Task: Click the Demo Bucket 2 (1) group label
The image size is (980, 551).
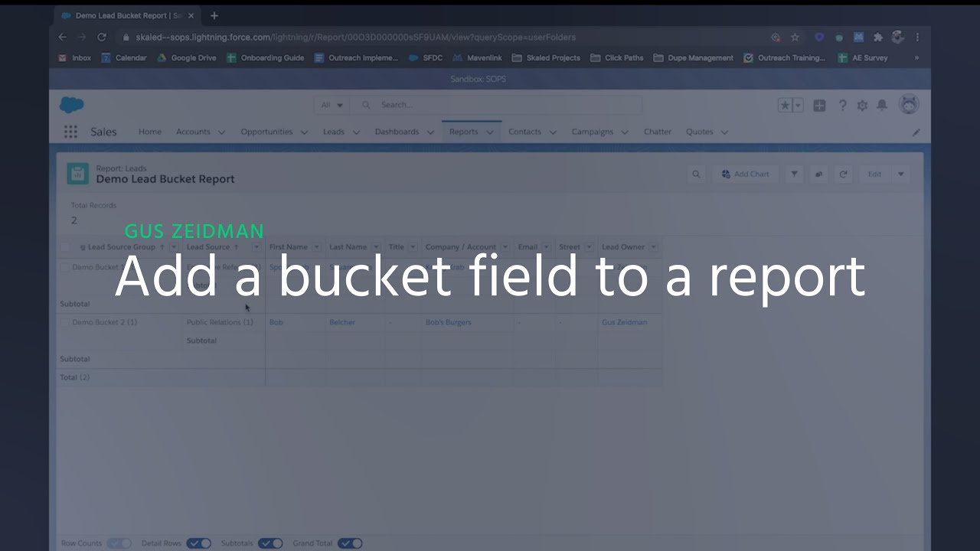Action: pyautogui.click(x=104, y=322)
